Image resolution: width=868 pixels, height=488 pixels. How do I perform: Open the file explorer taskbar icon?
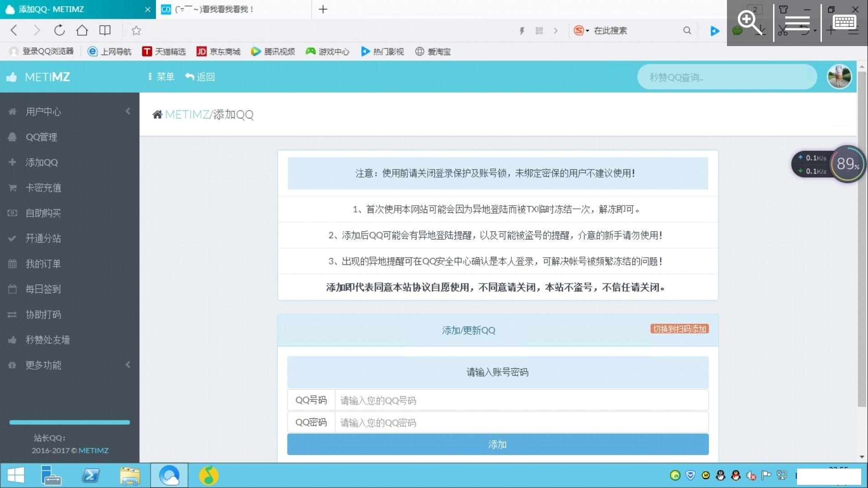pyautogui.click(x=130, y=475)
